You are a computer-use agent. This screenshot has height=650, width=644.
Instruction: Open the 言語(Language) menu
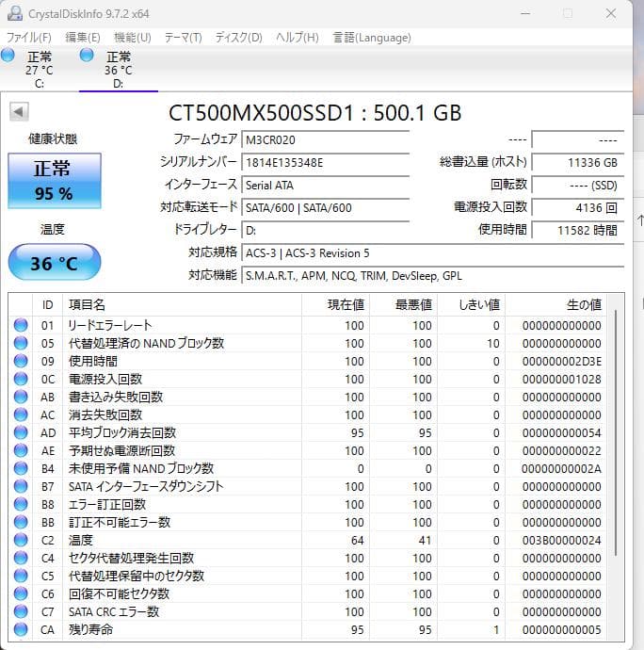coord(372,38)
